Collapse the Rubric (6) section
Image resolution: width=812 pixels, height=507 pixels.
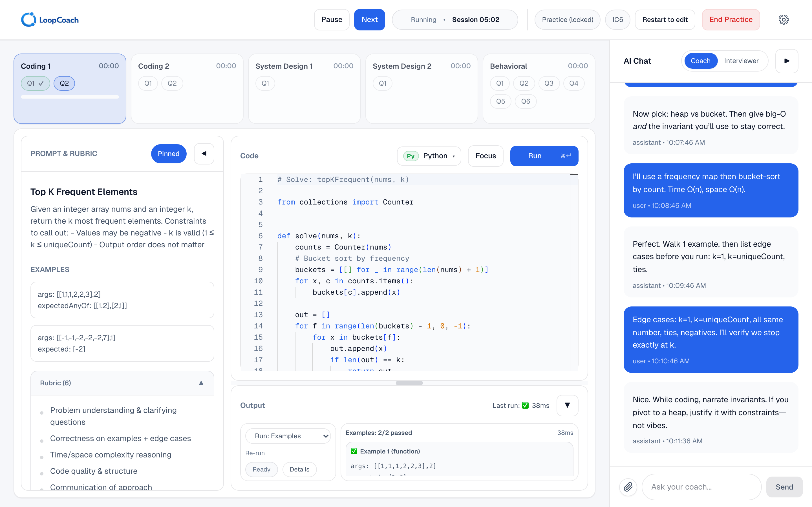tap(201, 383)
